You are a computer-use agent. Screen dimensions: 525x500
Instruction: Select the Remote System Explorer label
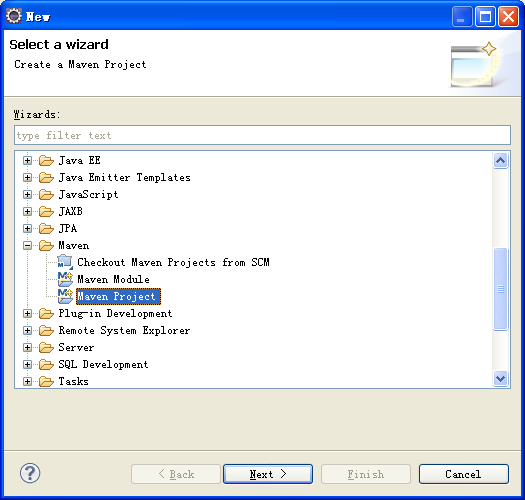[124, 331]
